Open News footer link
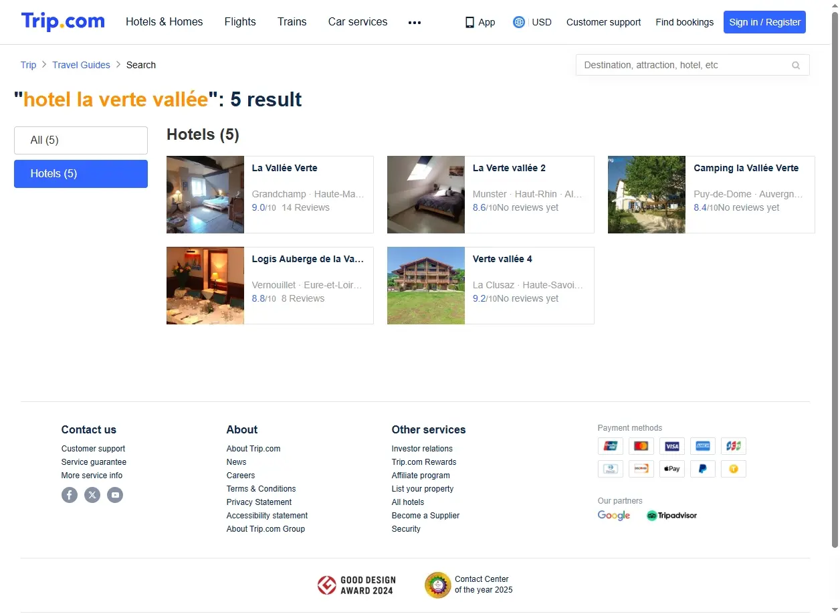This screenshot has width=840, height=616. tap(236, 462)
